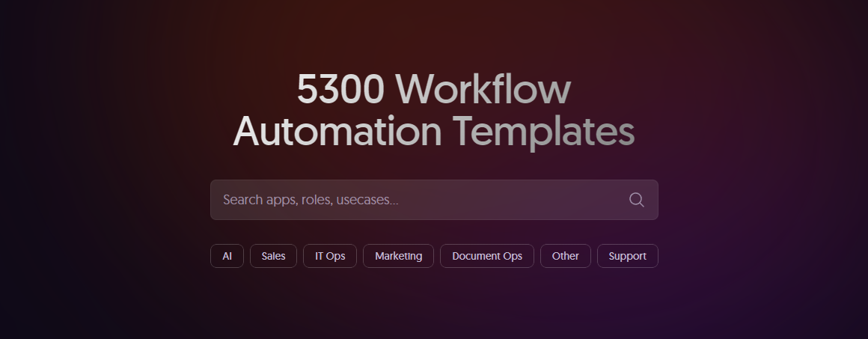Click the word Templates in the title
868x339 pixels.
[x=544, y=132]
